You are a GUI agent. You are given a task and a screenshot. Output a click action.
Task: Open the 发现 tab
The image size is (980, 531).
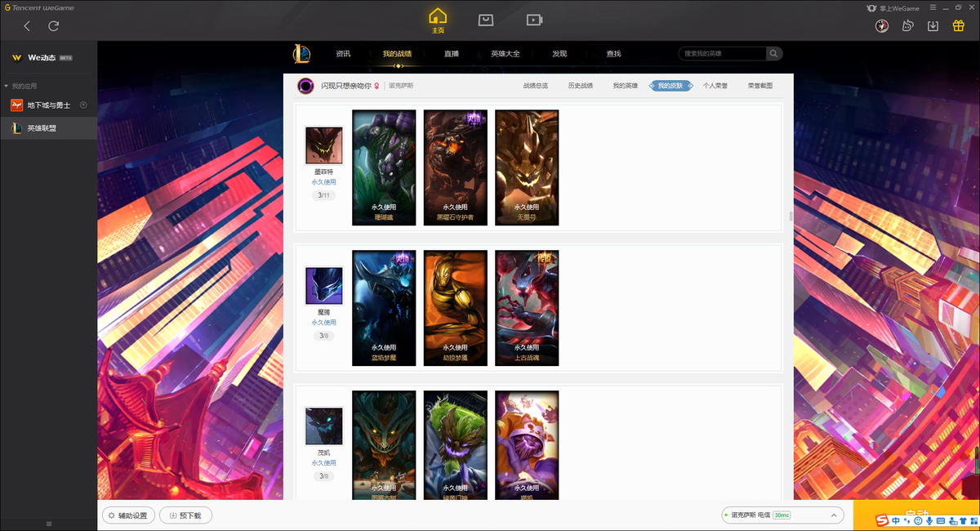tap(559, 54)
